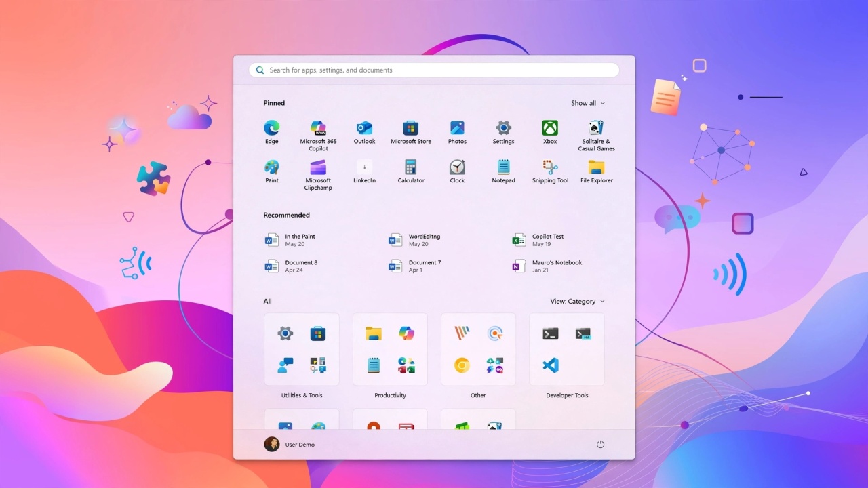Open the LinkedIn app
Image resolution: width=868 pixels, height=488 pixels.
pyautogui.click(x=364, y=171)
